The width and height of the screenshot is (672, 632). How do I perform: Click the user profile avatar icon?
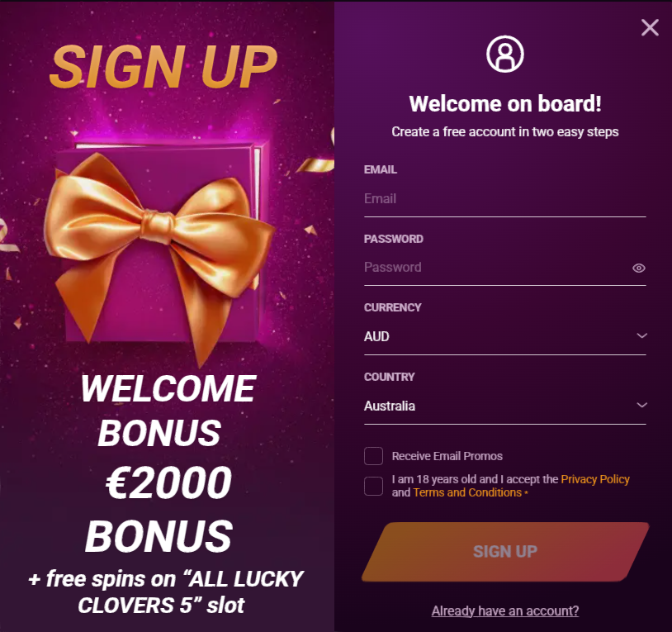pos(505,54)
